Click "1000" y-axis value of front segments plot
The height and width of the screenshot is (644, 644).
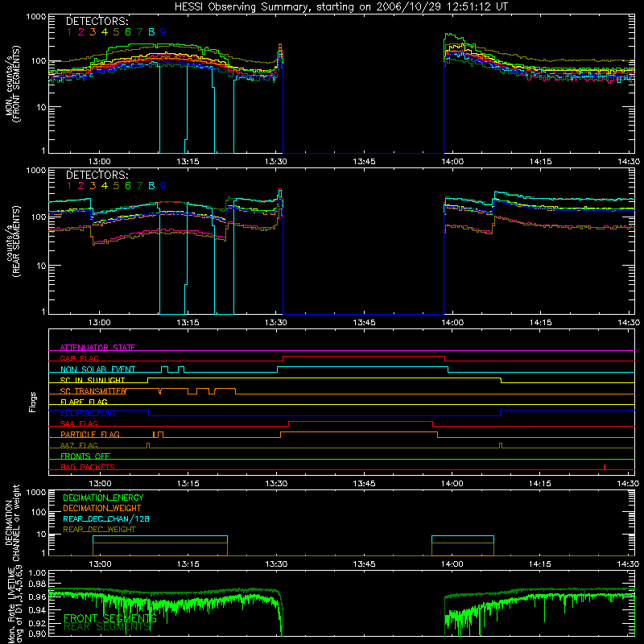[35, 17]
